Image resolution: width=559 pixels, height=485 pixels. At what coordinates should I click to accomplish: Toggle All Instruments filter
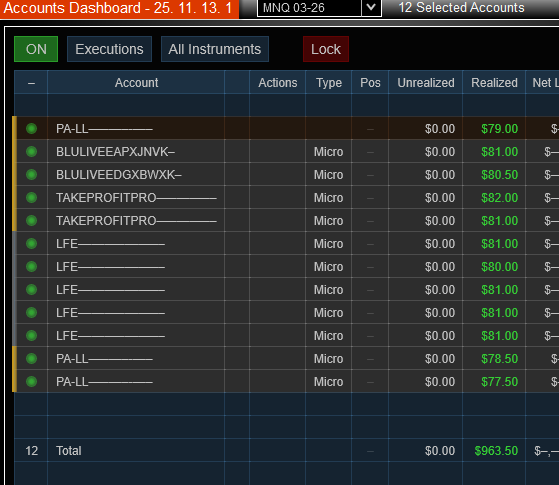click(215, 49)
